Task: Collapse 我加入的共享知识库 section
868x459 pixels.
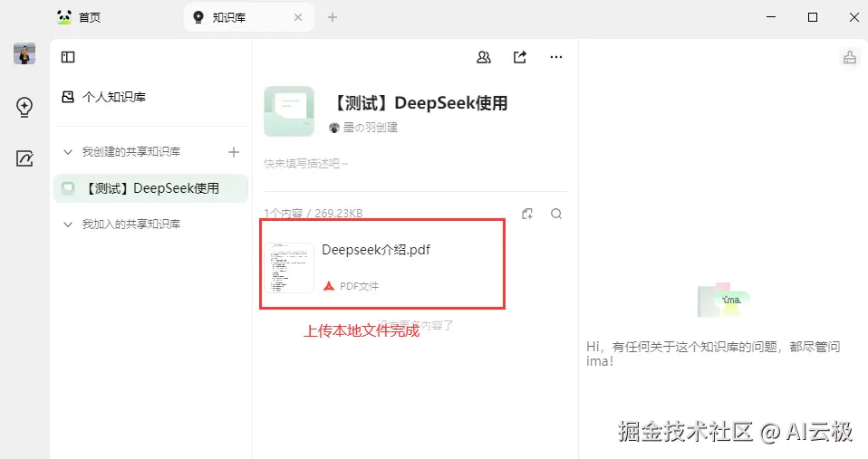Action: [x=68, y=224]
